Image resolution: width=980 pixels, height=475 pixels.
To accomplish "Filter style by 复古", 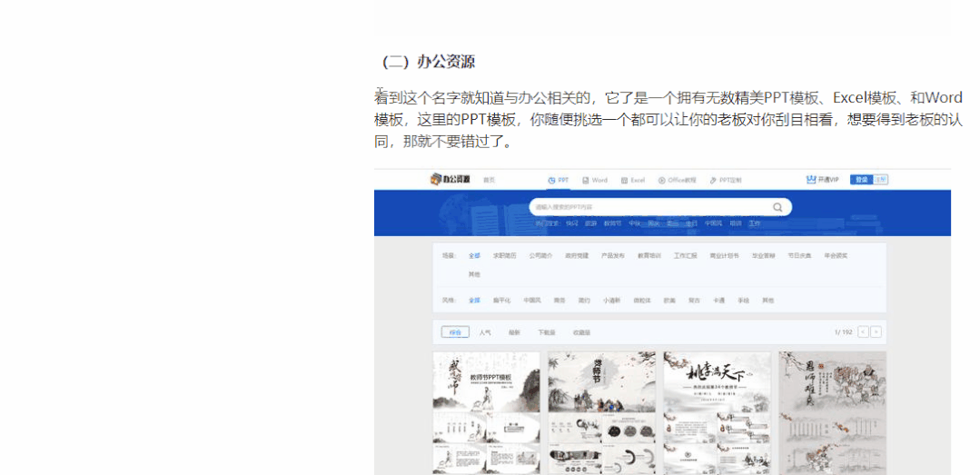I will click(x=694, y=300).
